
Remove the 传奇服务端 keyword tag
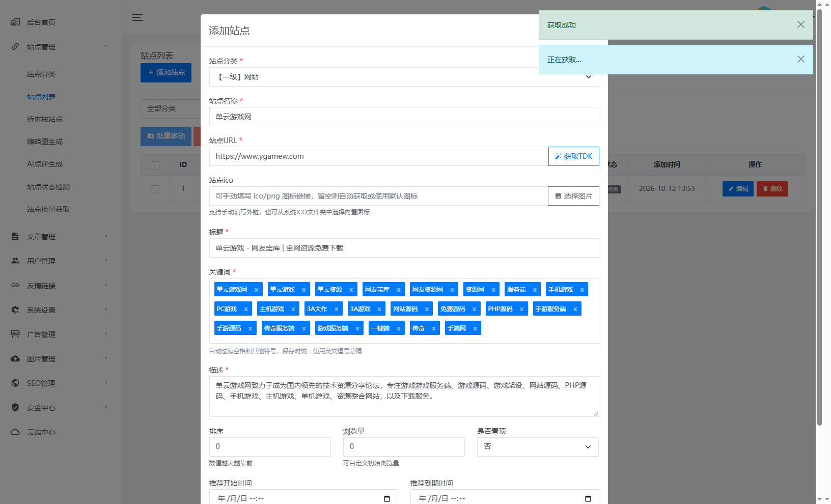(x=303, y=328)
